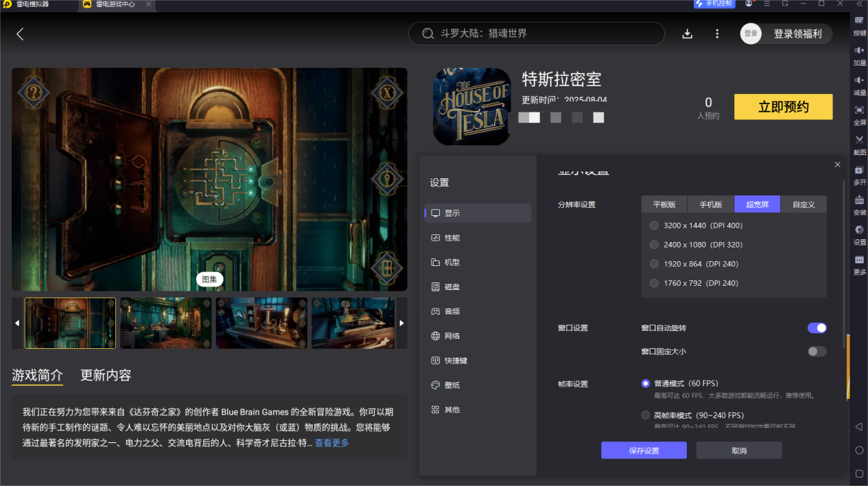Tap the Android home circle in the sidebar
The image size is (868, 486).
click(x=859, y=450)
